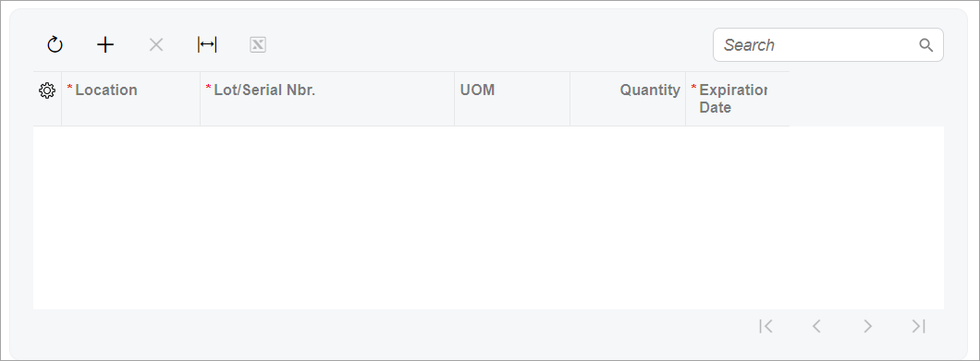The height and width of the screenshot is (361, 980).
Task: Click the empty white grid body area
Action: [488, 217]
